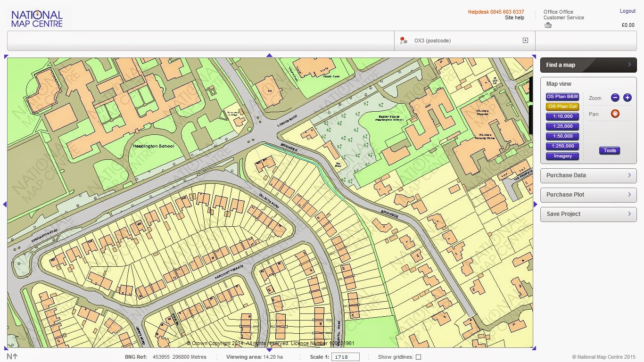Toggle the Imagery map layer
The width and height of the screenshot is (644, 362).
pos(562,156)
